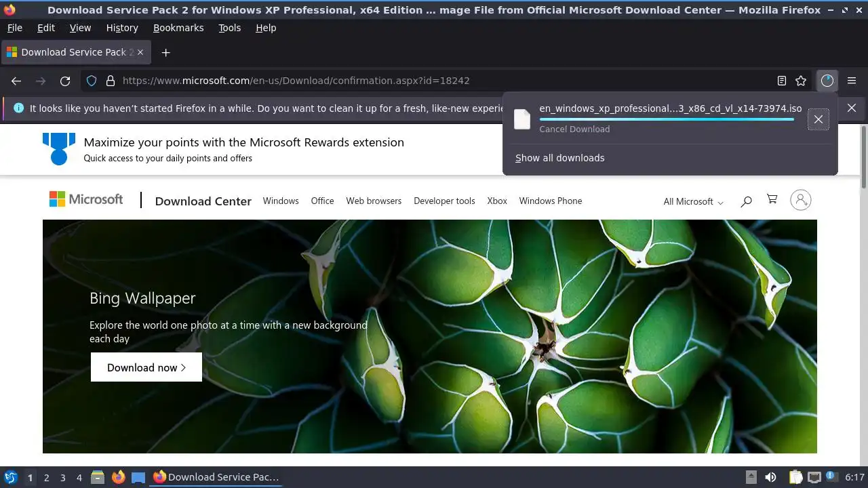Go to Windows nav link
Screen dimensions: 868x488
click(281, 201)
